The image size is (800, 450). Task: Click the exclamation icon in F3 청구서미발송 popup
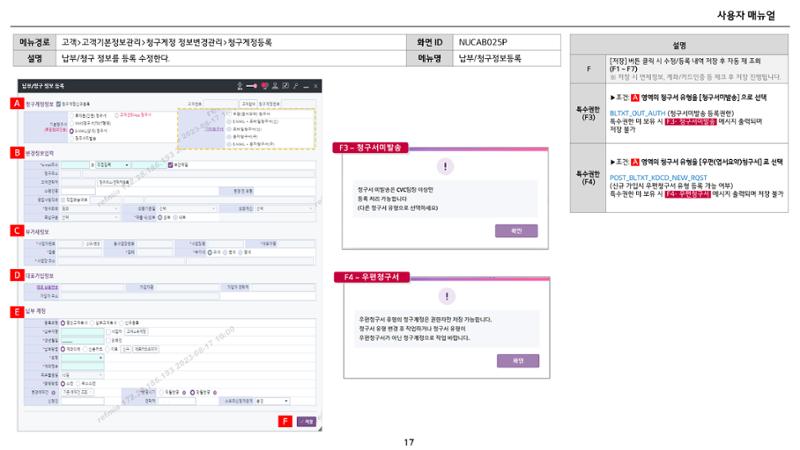coord(445,166)
